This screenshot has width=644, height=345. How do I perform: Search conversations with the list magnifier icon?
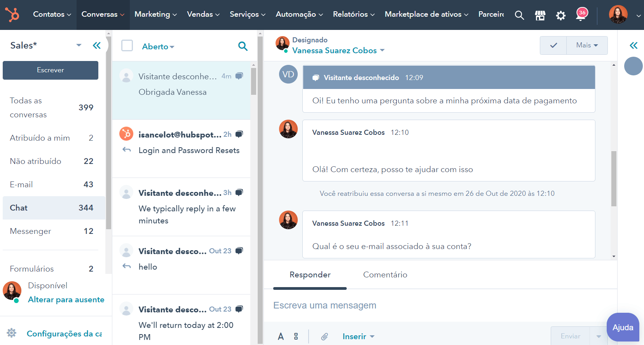point(243,46)
